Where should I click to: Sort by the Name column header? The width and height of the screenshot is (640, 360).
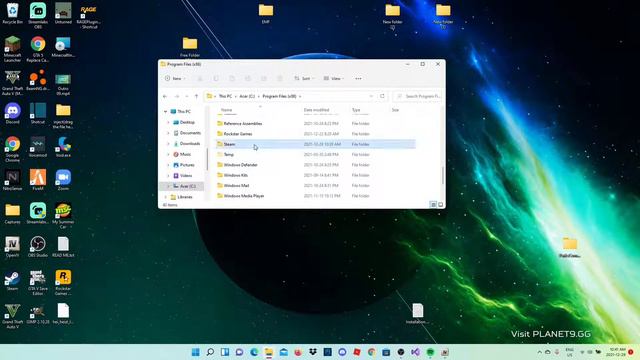click(x=227, y=110)
